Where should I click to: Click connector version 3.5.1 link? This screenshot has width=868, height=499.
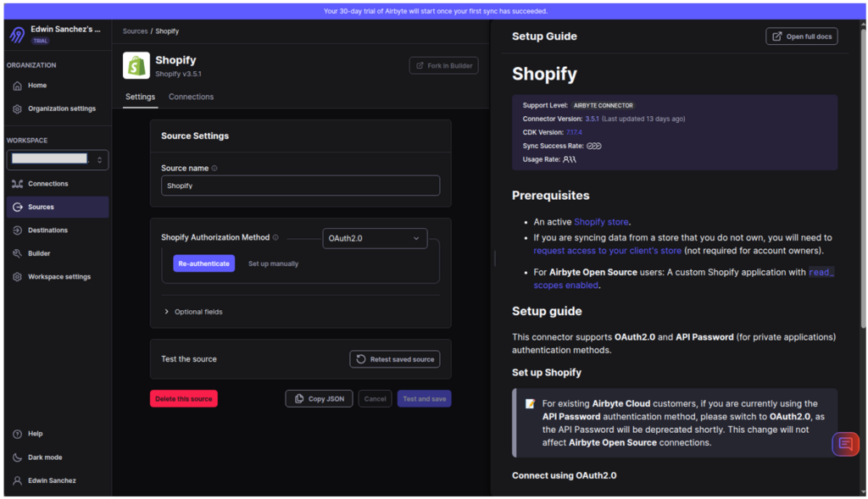click(x=592, y=119)
